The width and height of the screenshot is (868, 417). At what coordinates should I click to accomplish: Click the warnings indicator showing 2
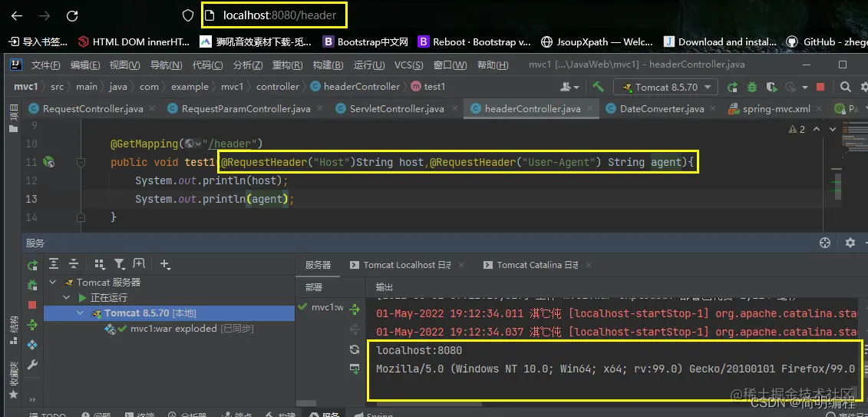tap(797, 129)
